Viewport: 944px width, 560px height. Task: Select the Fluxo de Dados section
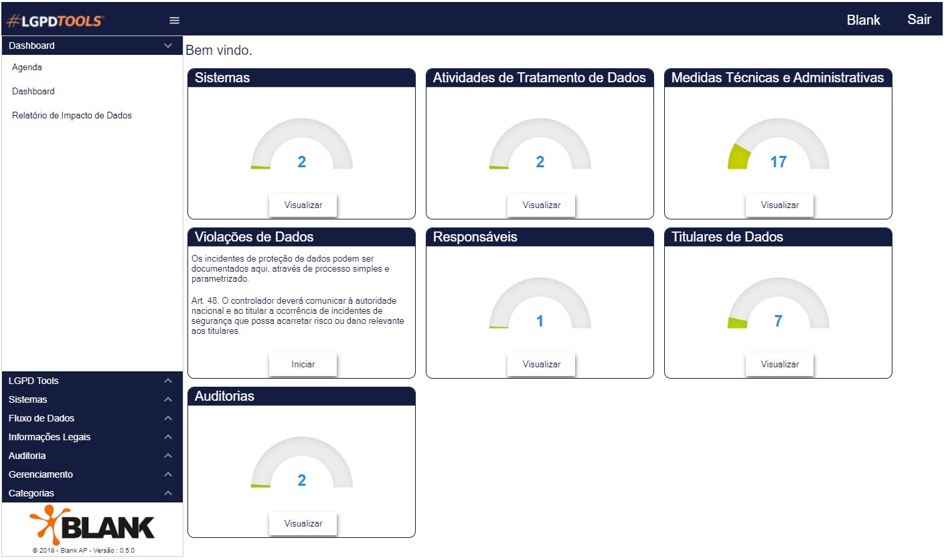point(92,418)
